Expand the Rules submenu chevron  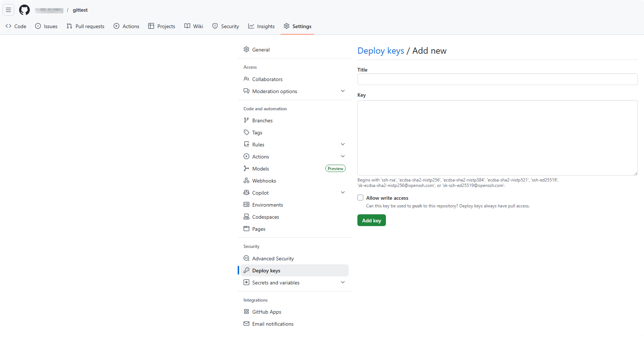click(342, 144)
